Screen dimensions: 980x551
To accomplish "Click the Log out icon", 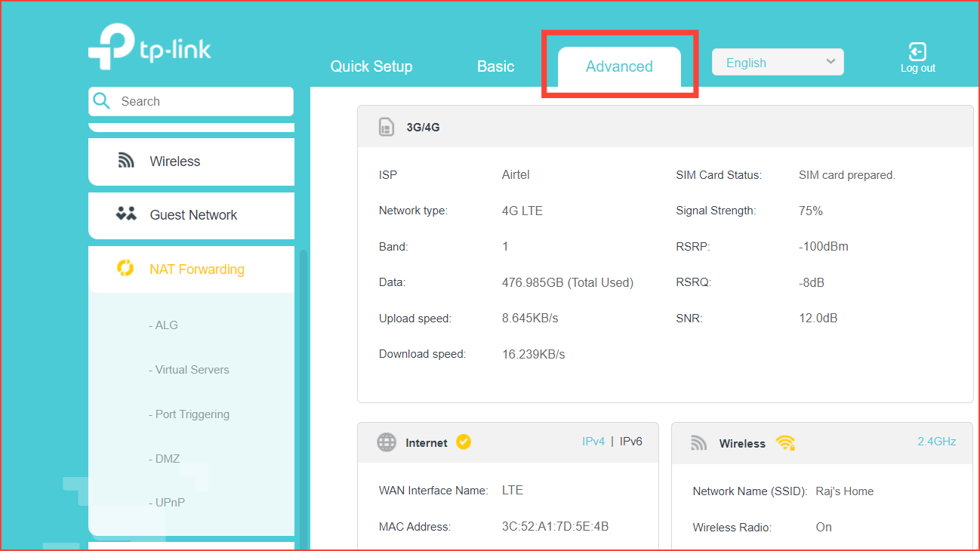I will (x=917, y=53).
